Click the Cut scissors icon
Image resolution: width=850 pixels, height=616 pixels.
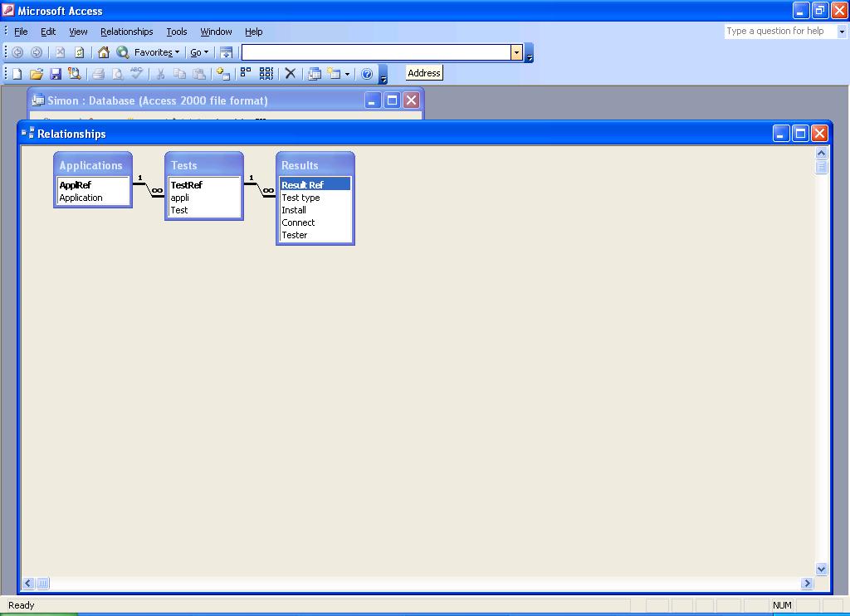click(x=160, y=74)
